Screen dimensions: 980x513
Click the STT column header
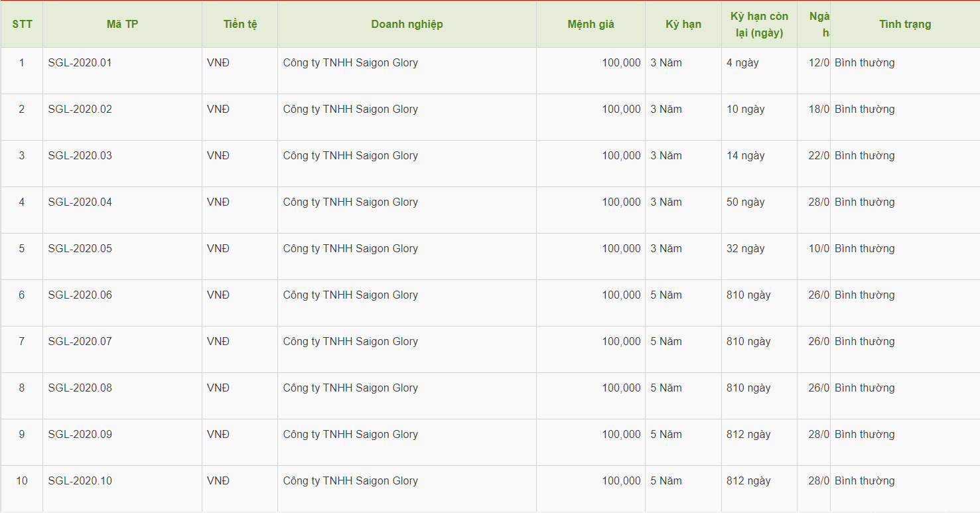[22, 25]
